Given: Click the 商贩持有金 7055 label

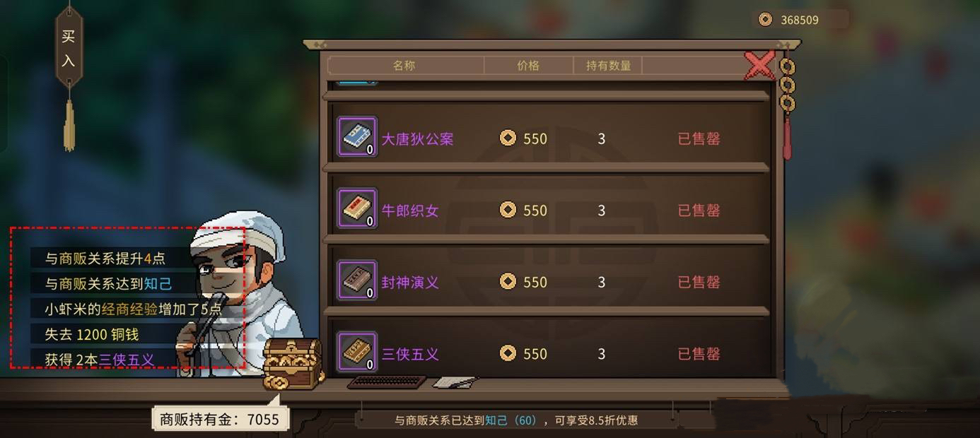Looking at the screenshot, I should coord(219,419).
